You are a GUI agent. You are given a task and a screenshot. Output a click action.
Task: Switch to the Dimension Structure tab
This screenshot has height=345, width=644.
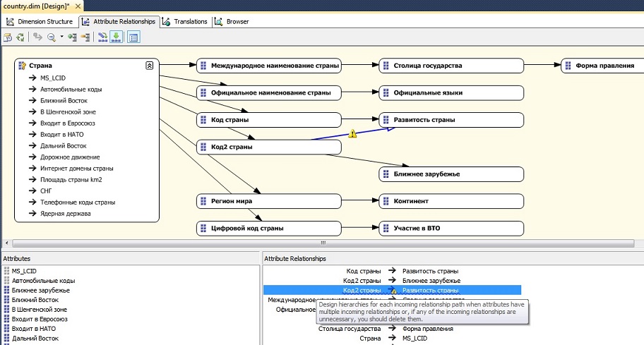[x=40, y=22]
